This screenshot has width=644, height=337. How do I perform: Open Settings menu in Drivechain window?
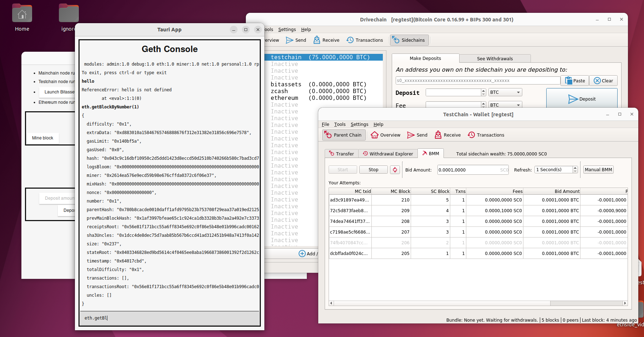pyautogui.click(x=287, y=30)
